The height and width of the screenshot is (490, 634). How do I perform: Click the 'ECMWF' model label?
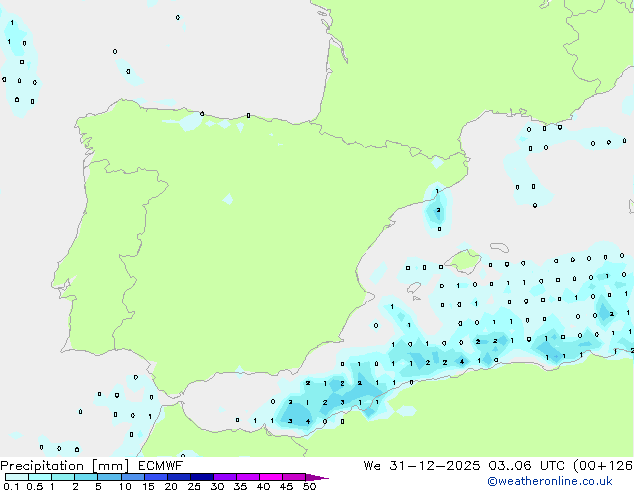click(x=161, y=466)
